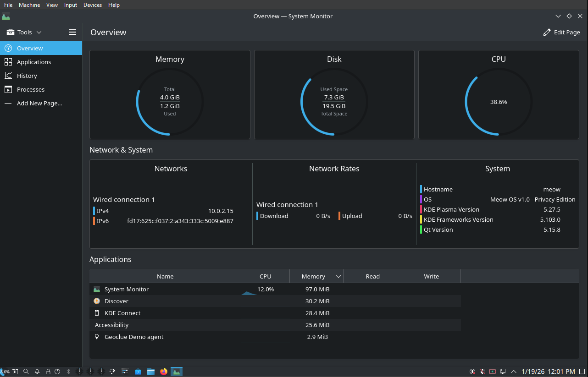The height and width of the screenshot is (377, 588).
Task: Open the search magnifier icon in the taskbar
Action: (x=26, y=372)
